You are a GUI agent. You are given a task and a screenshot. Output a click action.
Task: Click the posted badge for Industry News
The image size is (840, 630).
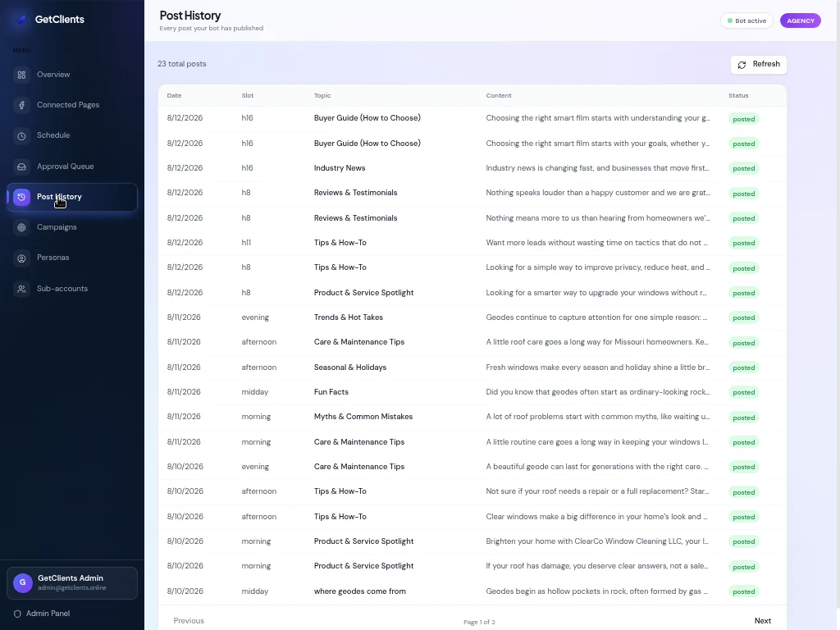click(x=743, y=169)
